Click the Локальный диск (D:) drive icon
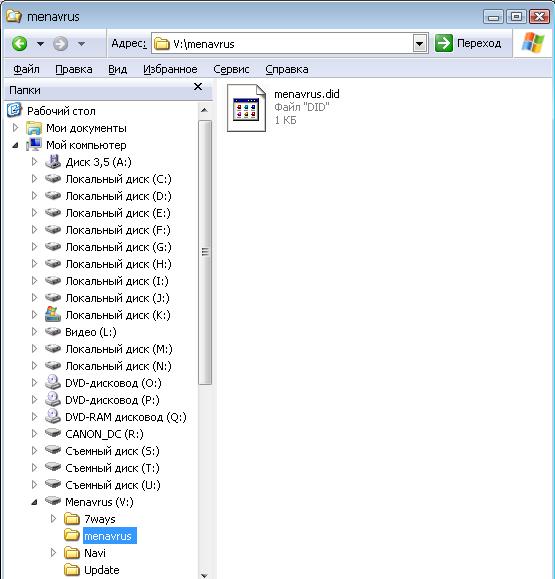The width and height of the screenshot is (555, 579). coord(53,195)
